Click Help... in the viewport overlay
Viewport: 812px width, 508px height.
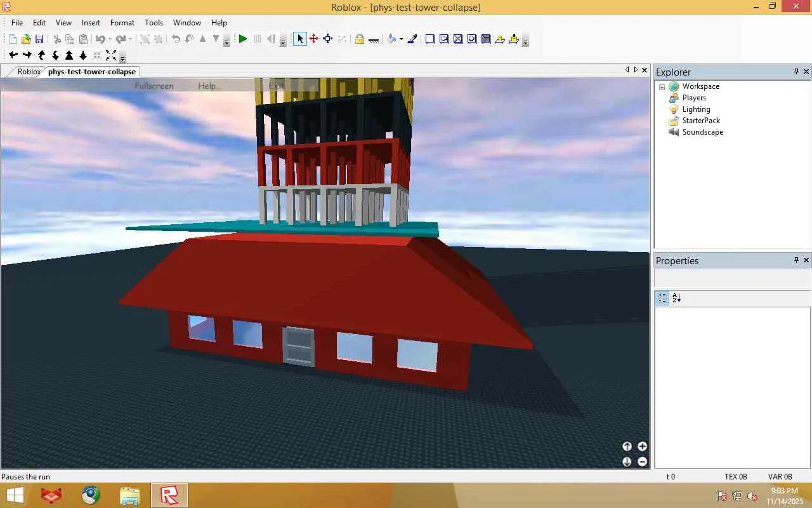209,86
